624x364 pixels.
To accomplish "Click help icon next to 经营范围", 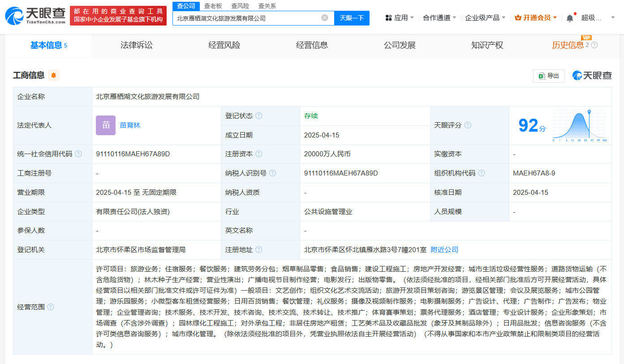I will click(x=51, y=307).
